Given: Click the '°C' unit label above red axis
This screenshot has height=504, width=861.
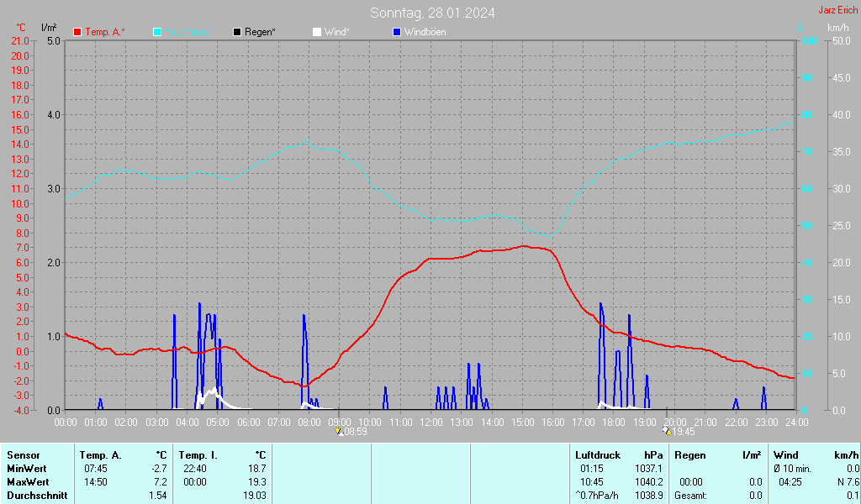Looking at the screenshot, I should (x=21, y=28).
